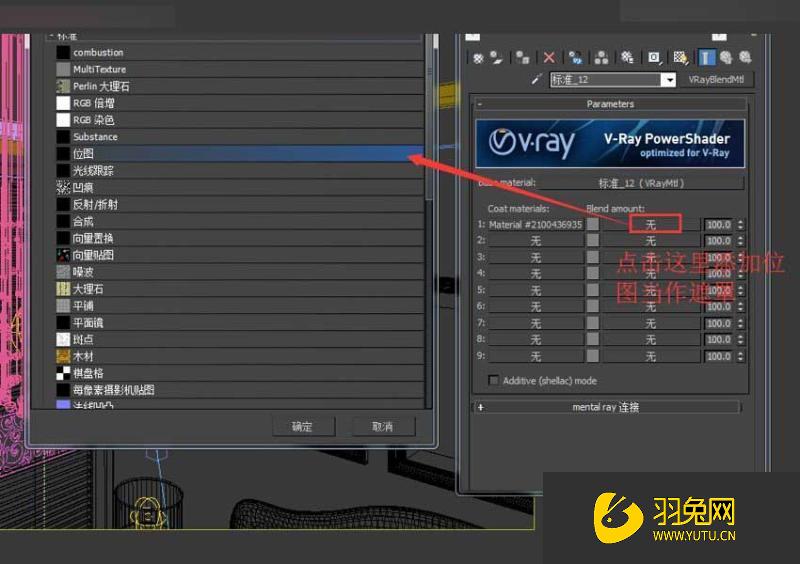Enable Additive (shellac) mode checkbox
The height and width of the screenshot is (564, 800).
coord(493,380)
